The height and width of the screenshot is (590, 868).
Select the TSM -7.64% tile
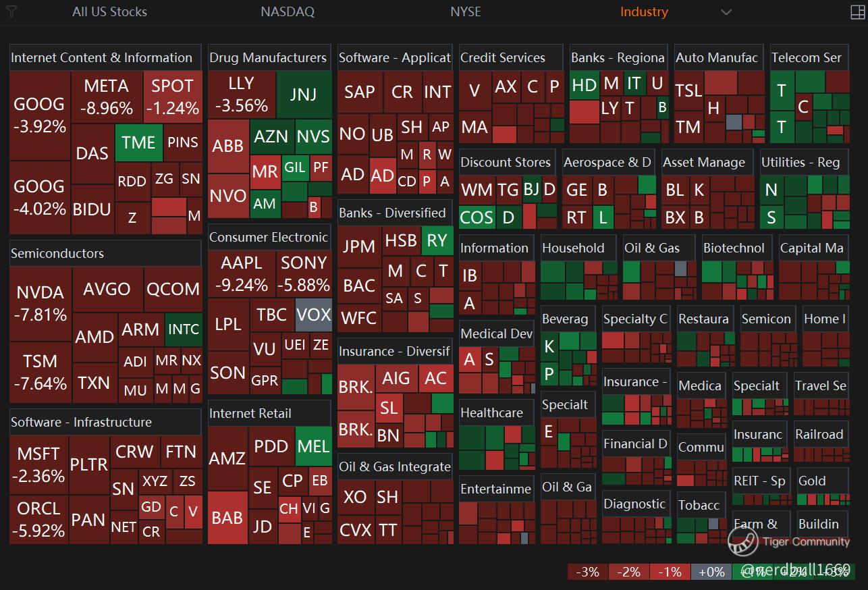tap(40, 372)
